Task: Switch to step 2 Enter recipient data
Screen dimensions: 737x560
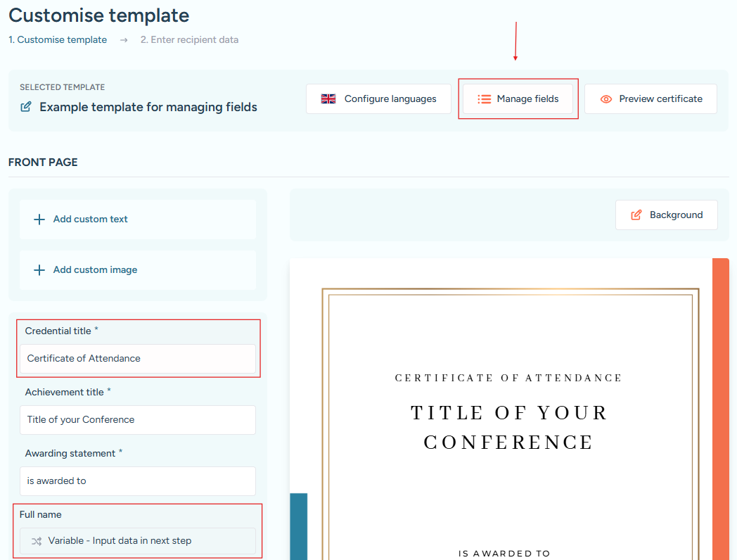Action: coord(189,40)
